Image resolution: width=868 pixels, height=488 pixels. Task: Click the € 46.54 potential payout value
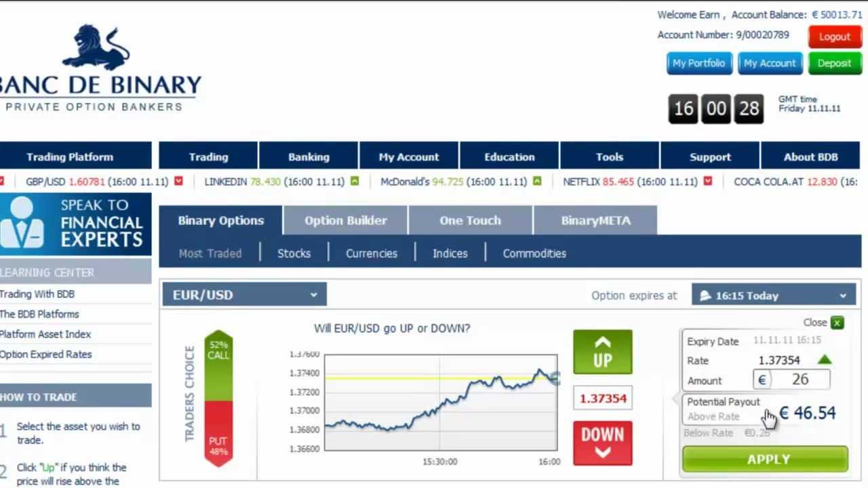[807, 413]
